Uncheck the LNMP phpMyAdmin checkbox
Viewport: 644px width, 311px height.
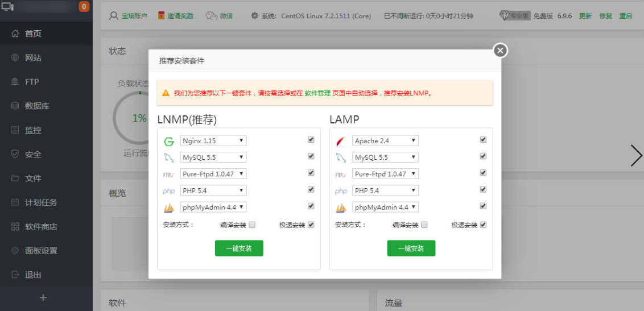[x=311, y=206]
